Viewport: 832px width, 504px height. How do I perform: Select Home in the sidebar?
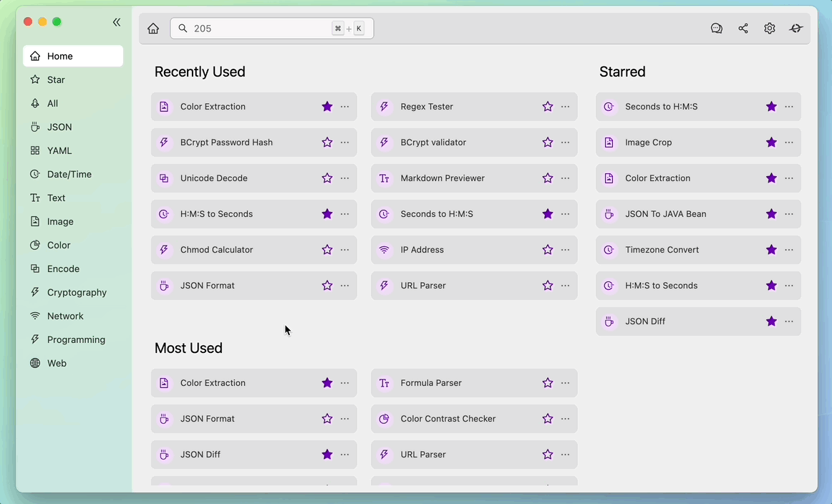(x=73, y=57)
